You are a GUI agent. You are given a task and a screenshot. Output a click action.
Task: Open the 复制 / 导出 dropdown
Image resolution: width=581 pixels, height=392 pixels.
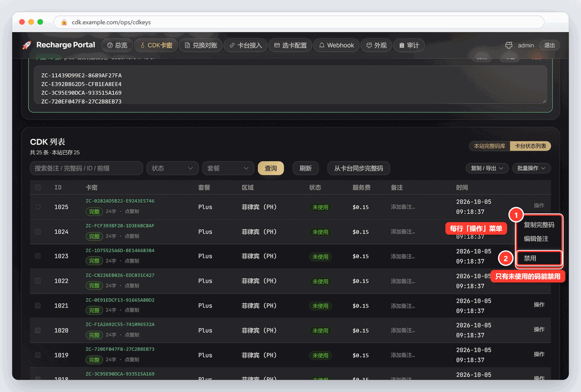[x=487, y=168]
